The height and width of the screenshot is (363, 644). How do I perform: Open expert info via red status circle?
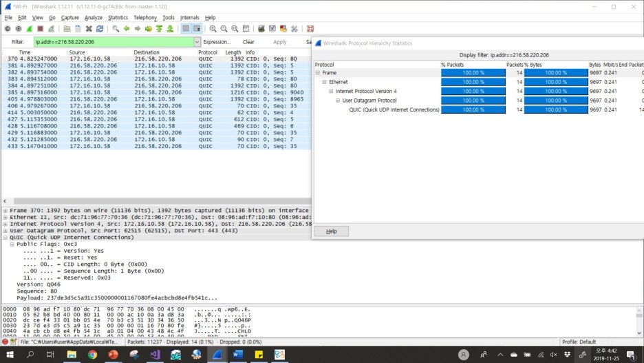pyautogui.click(x=5, y=342)
